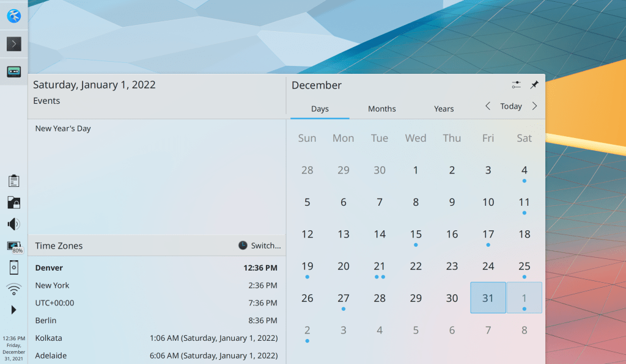Open the clipboard tray icon
Viewport: 626px width, 364px height.
(x=13, y=181)
